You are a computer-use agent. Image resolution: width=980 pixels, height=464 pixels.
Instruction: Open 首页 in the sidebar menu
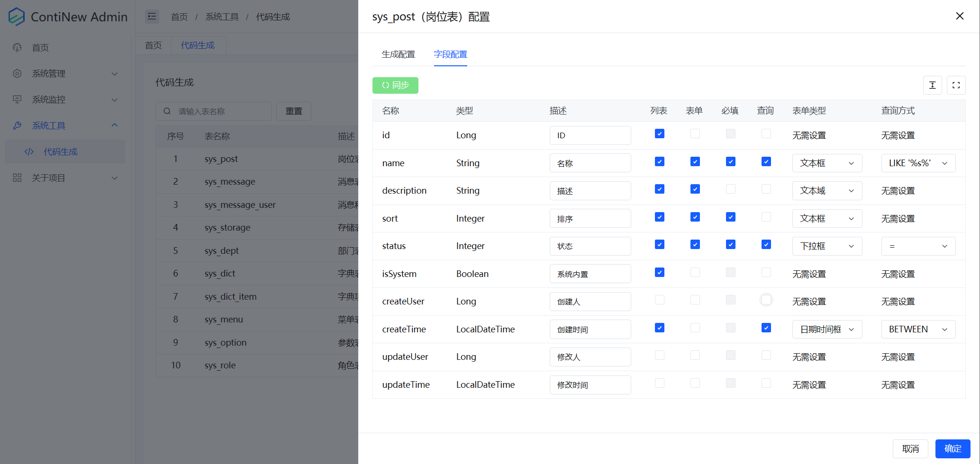click(65, 47)
